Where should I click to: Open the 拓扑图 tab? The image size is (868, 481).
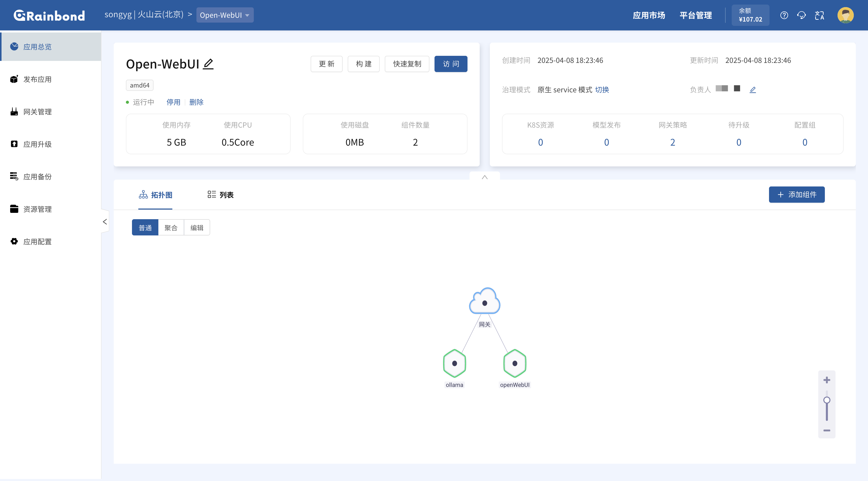click(x=155, y=195)
